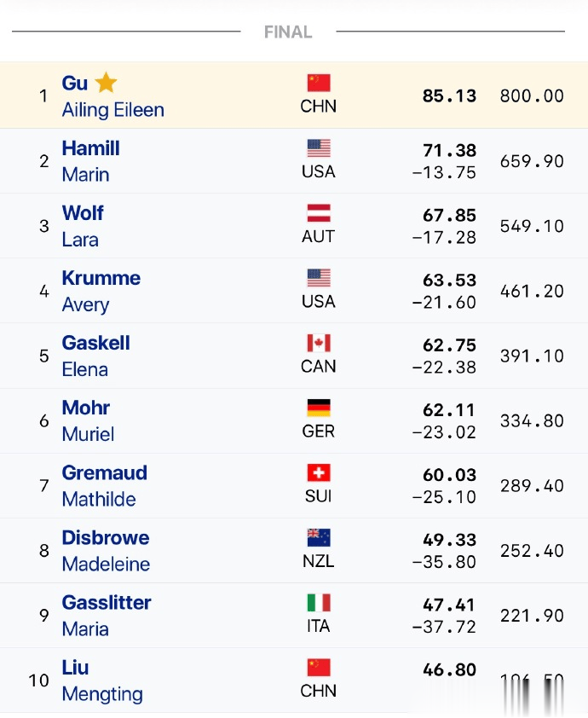Open Hamill Marin's athlete profile
This screenshot has width=588, height=718.
(90, 161)
